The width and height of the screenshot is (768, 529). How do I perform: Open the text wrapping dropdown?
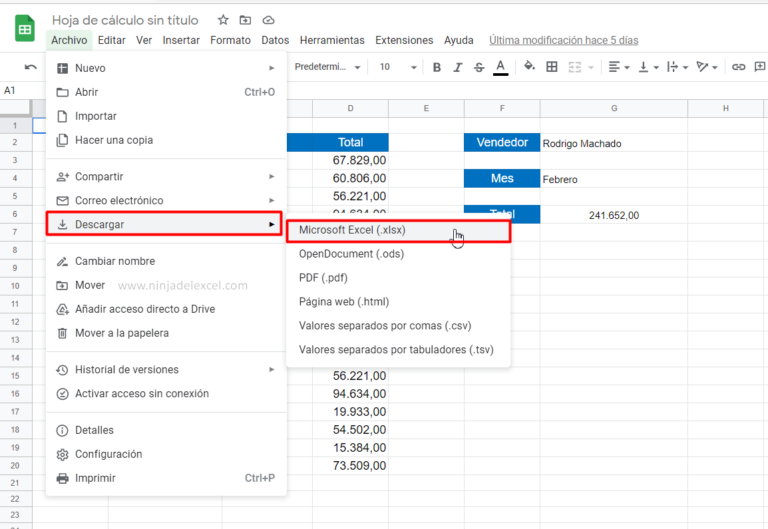[677, 67]
